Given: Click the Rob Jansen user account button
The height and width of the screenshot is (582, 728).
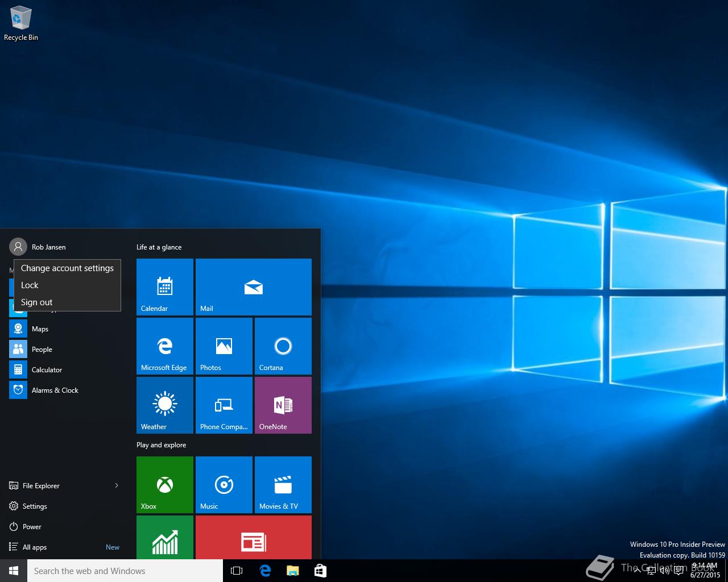Looking at the screenshot, I should [38, 247].
